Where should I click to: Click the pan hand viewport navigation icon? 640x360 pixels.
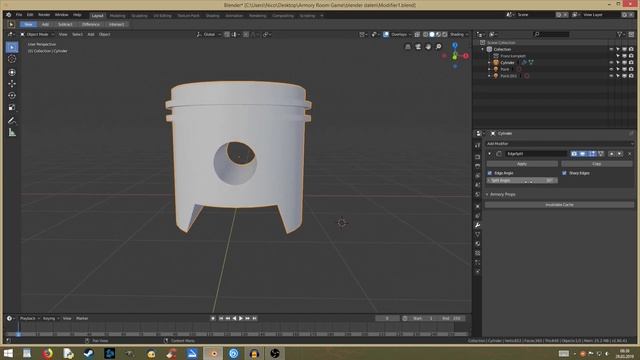pos(428,47)
